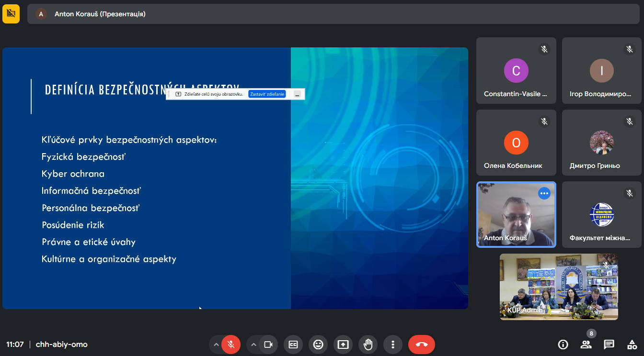
Task: Toggle the camera on or off
Action: pyautogui.click(x=268, y=345)
